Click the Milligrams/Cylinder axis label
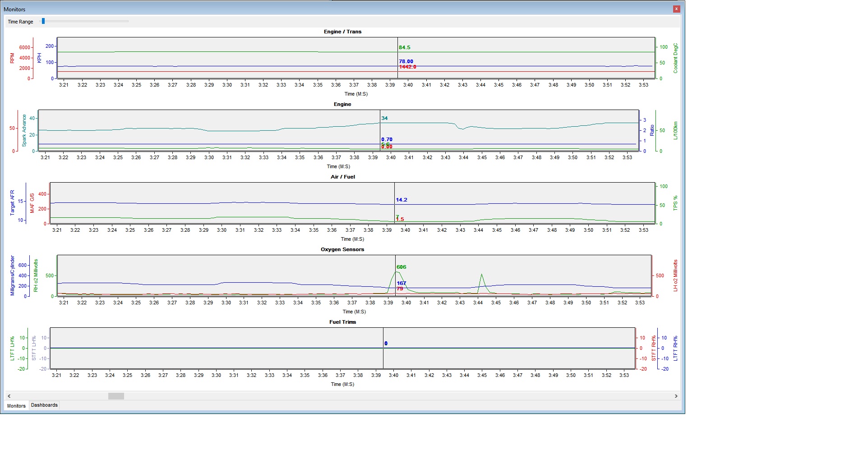Screen dimensions: 868x459 [12, 275]
